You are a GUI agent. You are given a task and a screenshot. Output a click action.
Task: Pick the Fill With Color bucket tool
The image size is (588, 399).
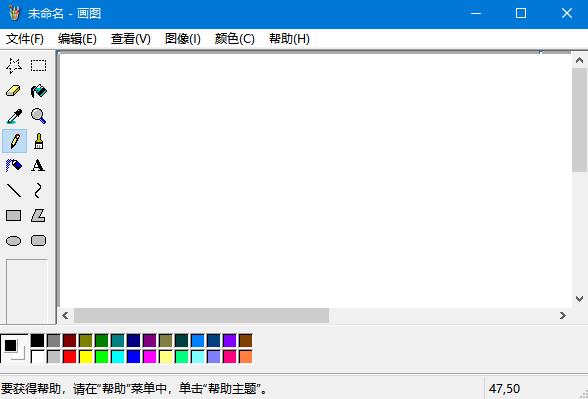coord(38,91)
